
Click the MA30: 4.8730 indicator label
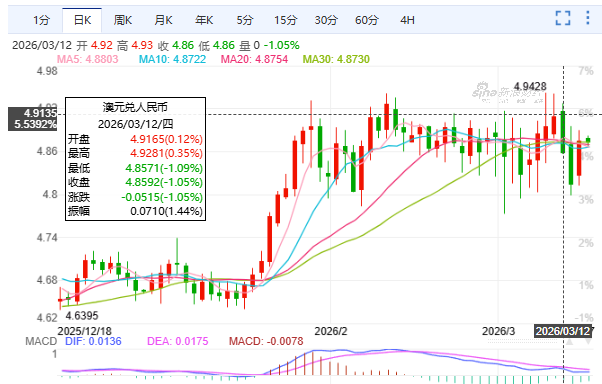pyautogui.click(x=336, y=59)
